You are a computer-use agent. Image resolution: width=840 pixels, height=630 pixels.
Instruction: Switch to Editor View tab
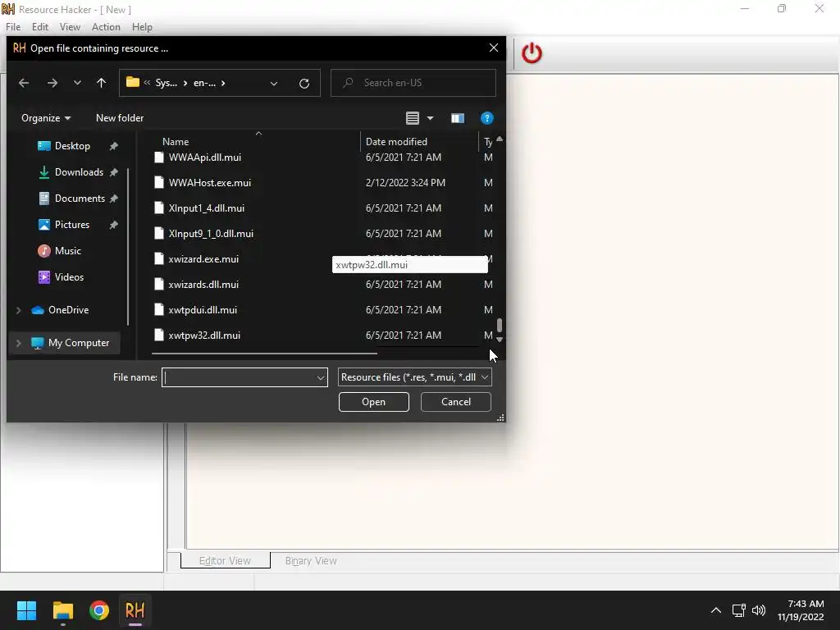point(225,561)
